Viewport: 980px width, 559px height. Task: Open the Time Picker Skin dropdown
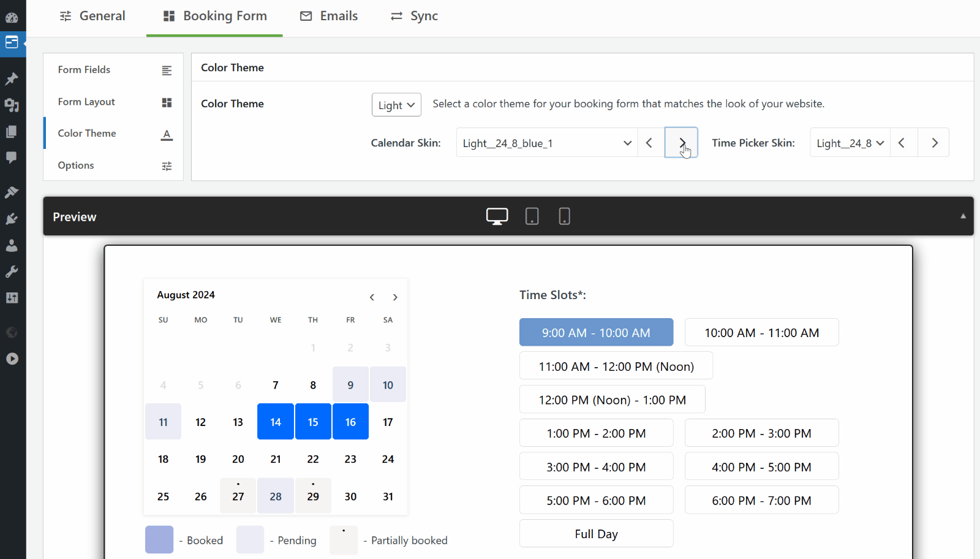(850, 143)
